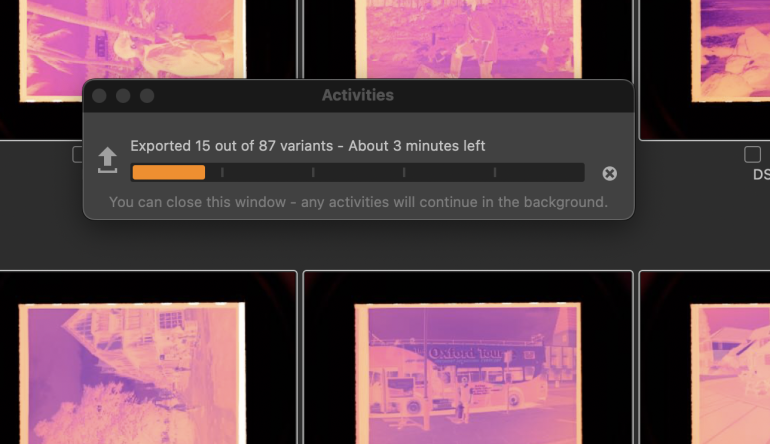Click the 'Exported 15 out of 87 variants' text
The height and width of the screenshot is (444, 770).
(232, 146)
